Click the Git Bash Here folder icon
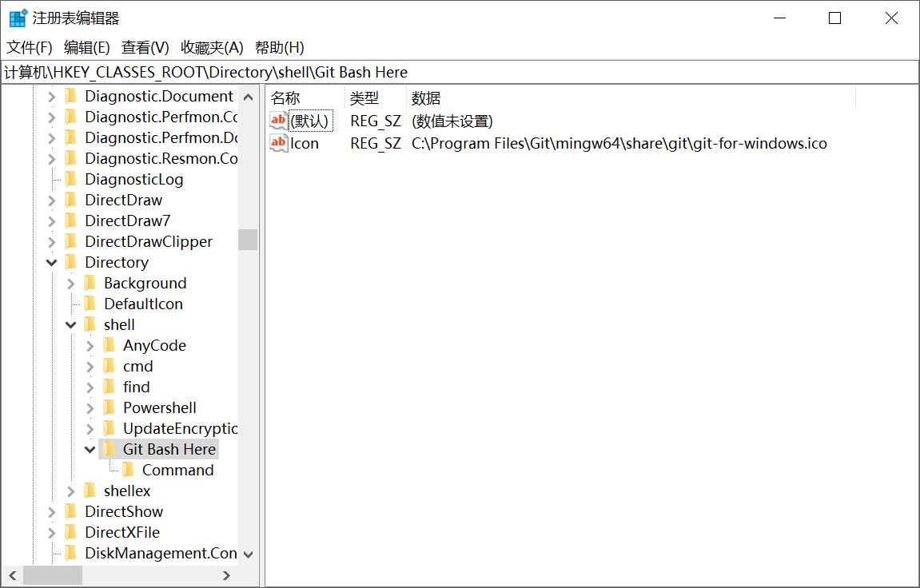This screenshot has height=588, width=920. click(110, 449)
